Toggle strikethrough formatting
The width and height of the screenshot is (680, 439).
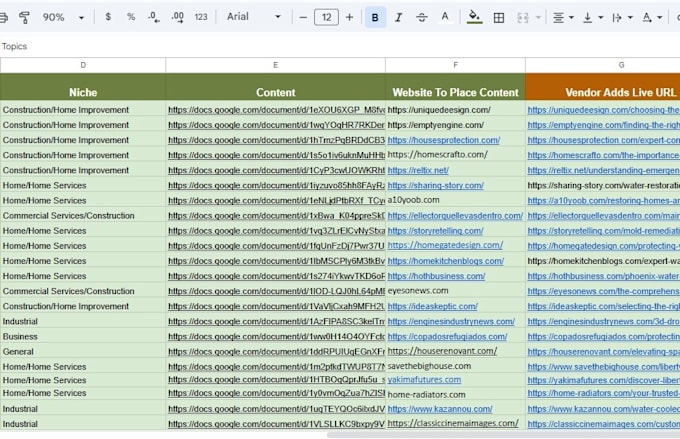pos(422,17)
